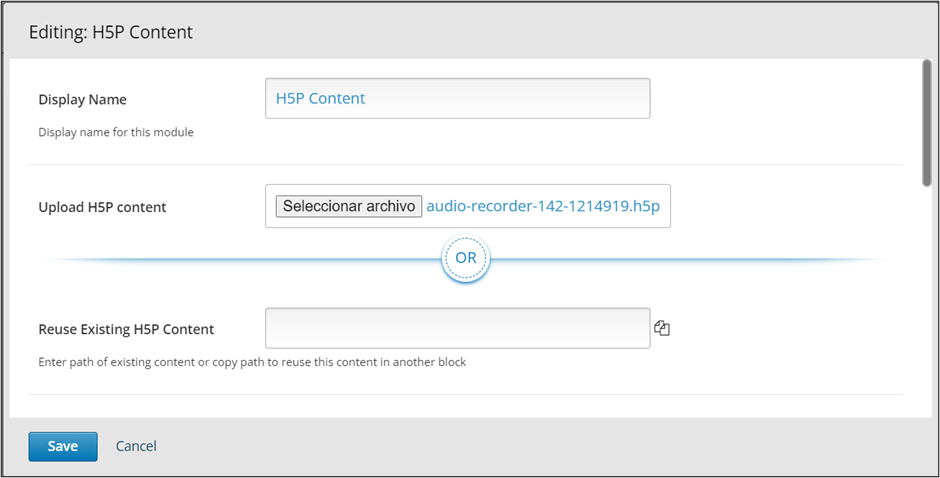Screen dimensions: 940x478
Task: Click the scrollbar track below the thumb
Action: (x=927, y=300)
